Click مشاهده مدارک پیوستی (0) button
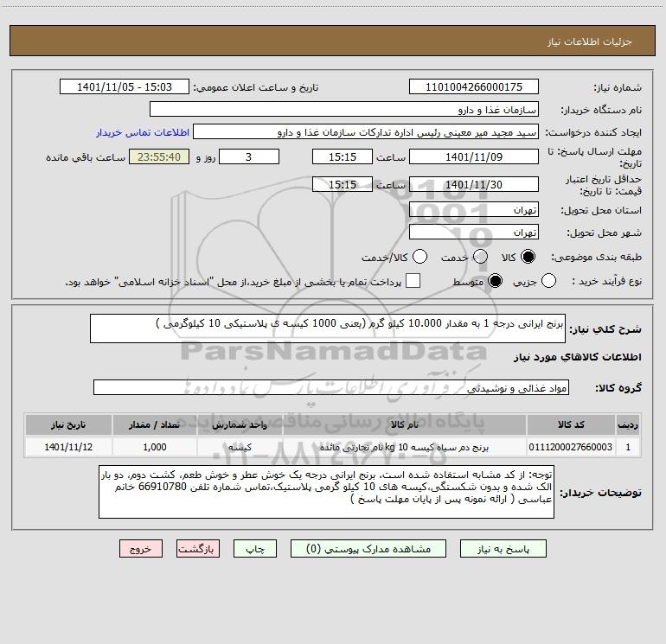This screenshot has width=666, height=644. tap(368, 549)
